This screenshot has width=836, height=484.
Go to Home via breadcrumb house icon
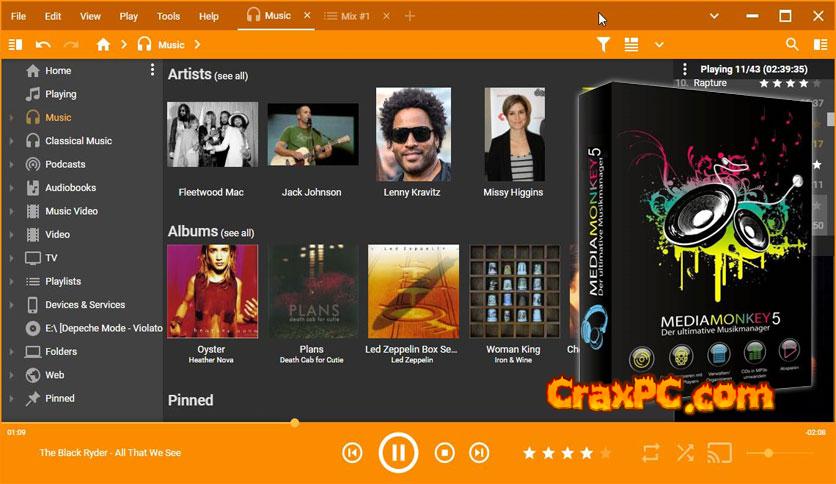103,45
